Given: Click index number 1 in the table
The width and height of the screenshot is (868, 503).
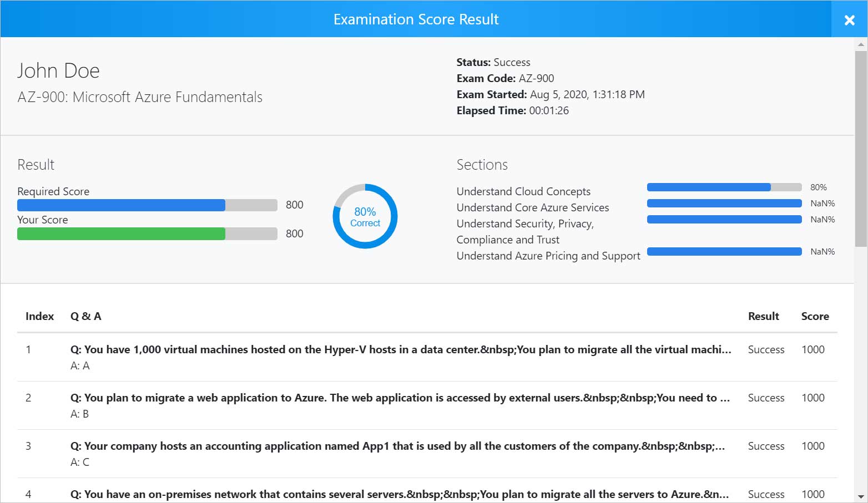Looking at the screenshot, I should pos(28,349).
